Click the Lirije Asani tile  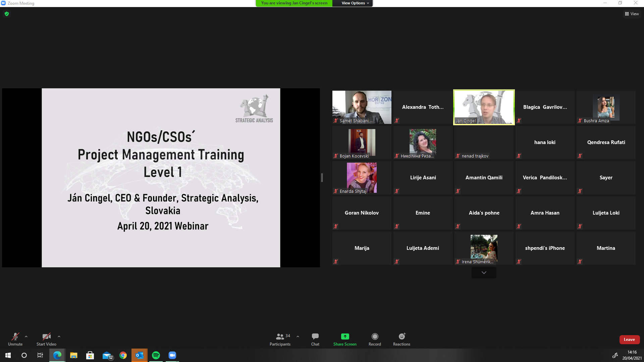coord(423,178)
